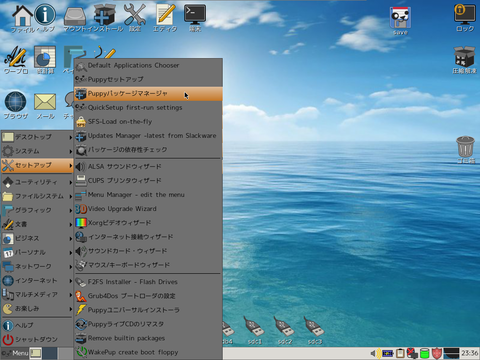
Task: Expand the インターネット submenu
Action: coord(37,280)
